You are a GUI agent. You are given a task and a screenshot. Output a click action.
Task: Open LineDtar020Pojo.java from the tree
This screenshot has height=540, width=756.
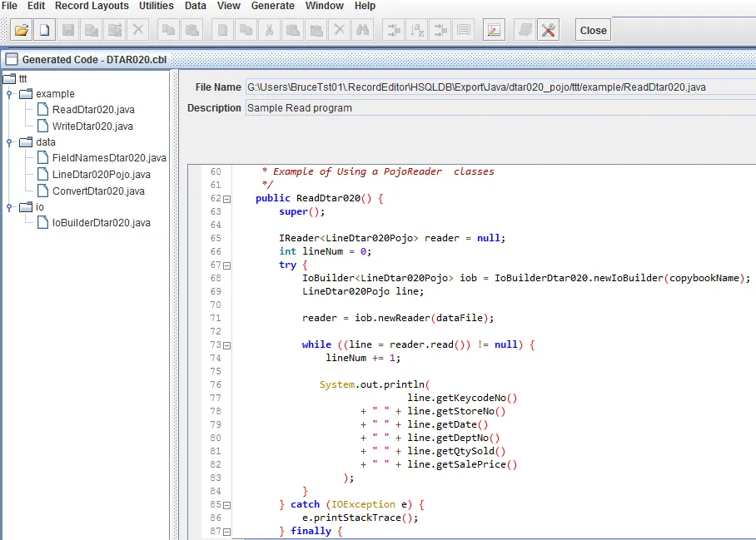[101, 175]
